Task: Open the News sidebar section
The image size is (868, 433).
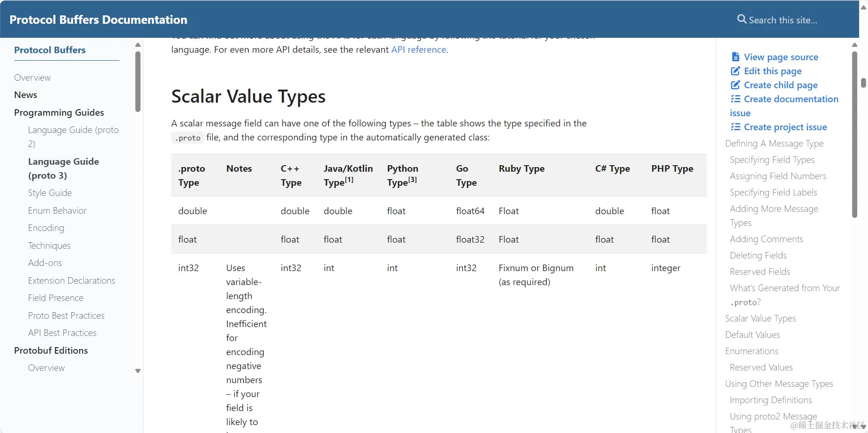Action: click(x=26, y=95)
